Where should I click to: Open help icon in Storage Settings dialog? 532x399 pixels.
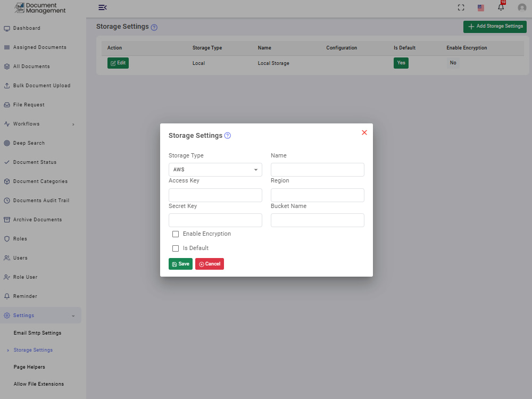pos(228,136)
